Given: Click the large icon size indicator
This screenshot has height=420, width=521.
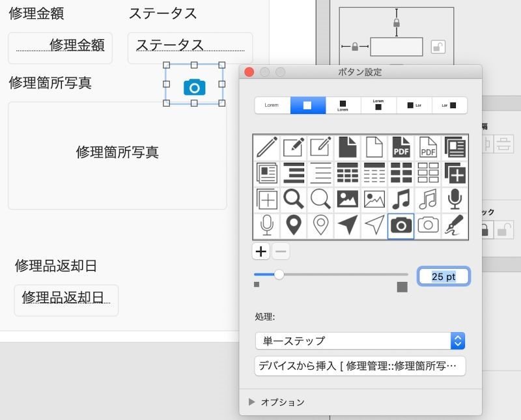Looking at the screenshot, I should coord(402,287).
